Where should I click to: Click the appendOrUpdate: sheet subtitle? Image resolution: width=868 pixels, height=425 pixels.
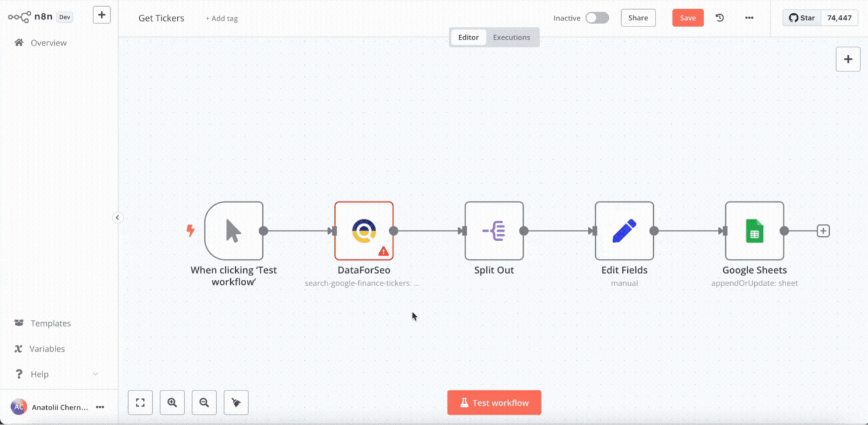point(755,284)
